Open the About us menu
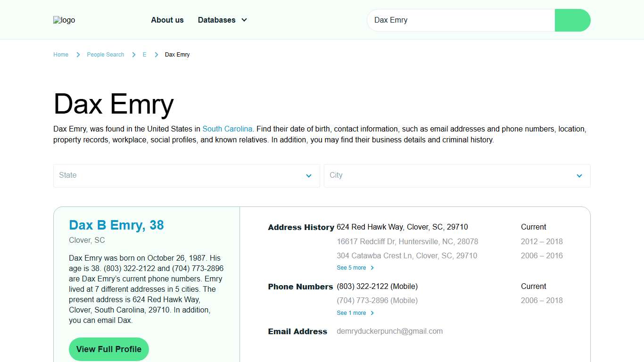Viewport: 644px width, 362px height. [167, 20]
